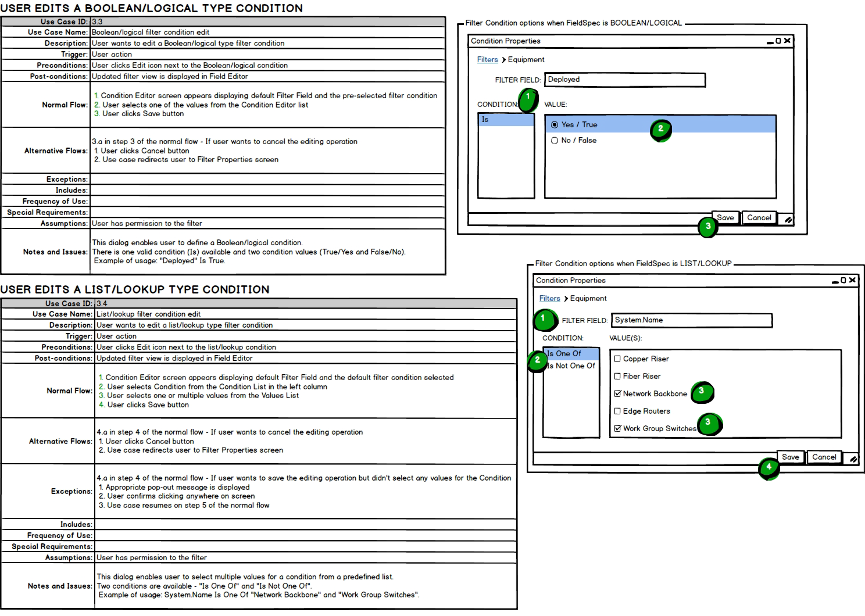The height and width of the screenshot is (616, 865).
Task: Tick the Edge Routers checkbox
Action: pos(617,411)
